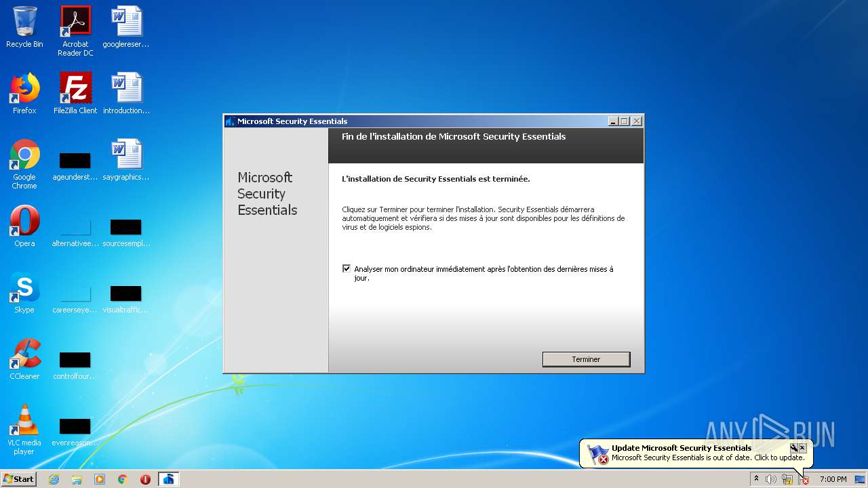Select the controlfour desktop file
The image size is (868, 488).
(x=75, y=365)
